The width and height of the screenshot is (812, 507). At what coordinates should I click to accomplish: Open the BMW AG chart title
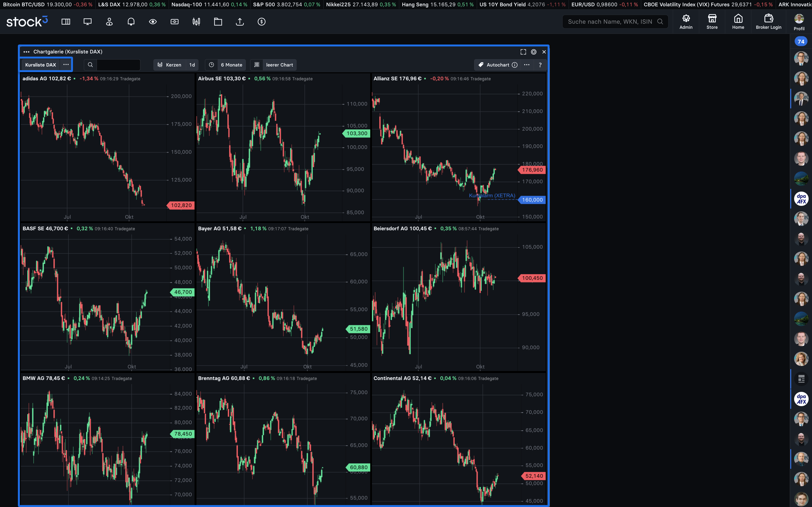43,378
